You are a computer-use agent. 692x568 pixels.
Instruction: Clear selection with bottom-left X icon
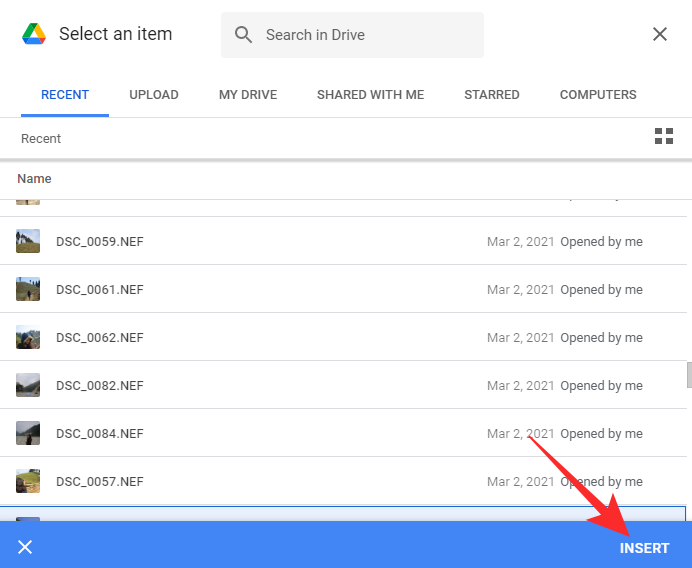tap(26, 547)
